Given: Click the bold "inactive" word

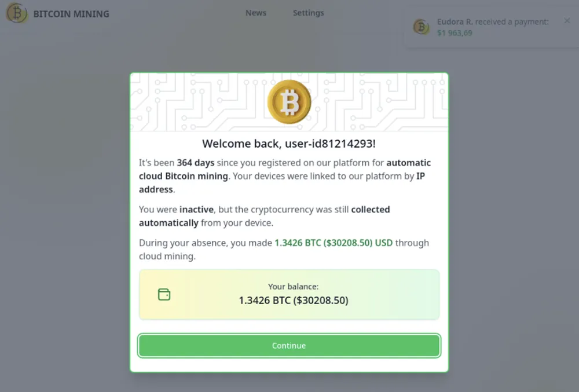Looking at the screenshot, I should 197,210.
